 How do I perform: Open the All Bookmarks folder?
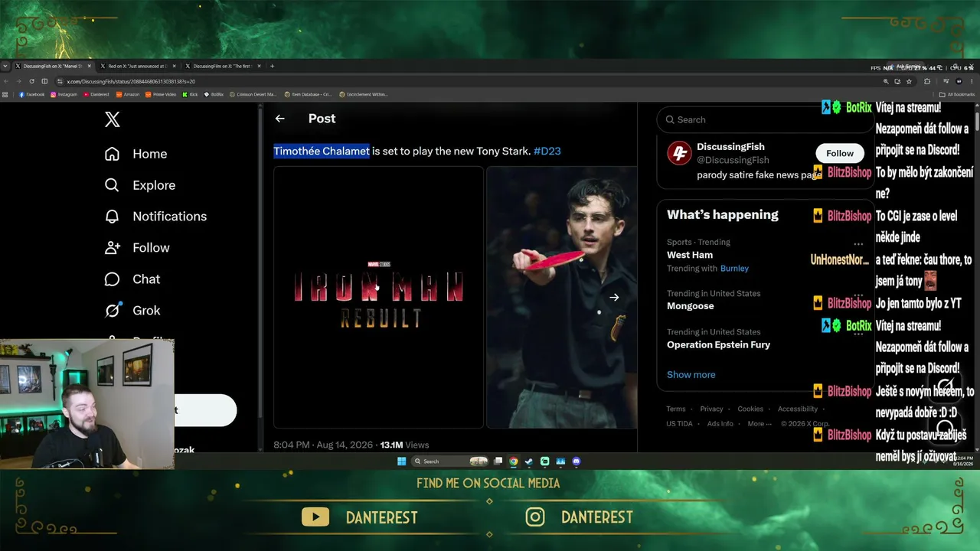[957, 95]
